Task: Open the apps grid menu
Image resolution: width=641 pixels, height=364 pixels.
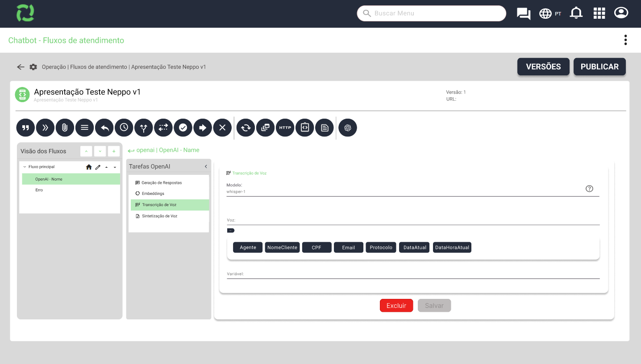Action: [x=599, y=13]
